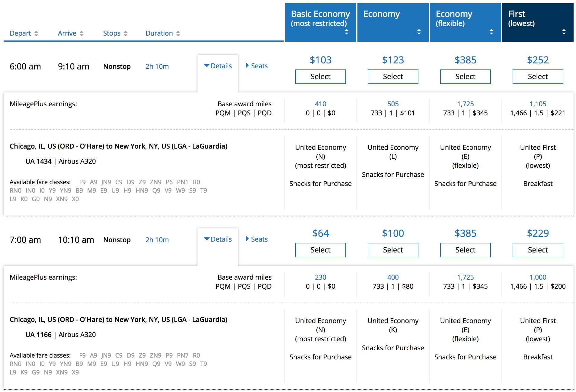576x392 pixels.
Task: Select the $64 Basic Economy fare
Action: coord(320,250)
